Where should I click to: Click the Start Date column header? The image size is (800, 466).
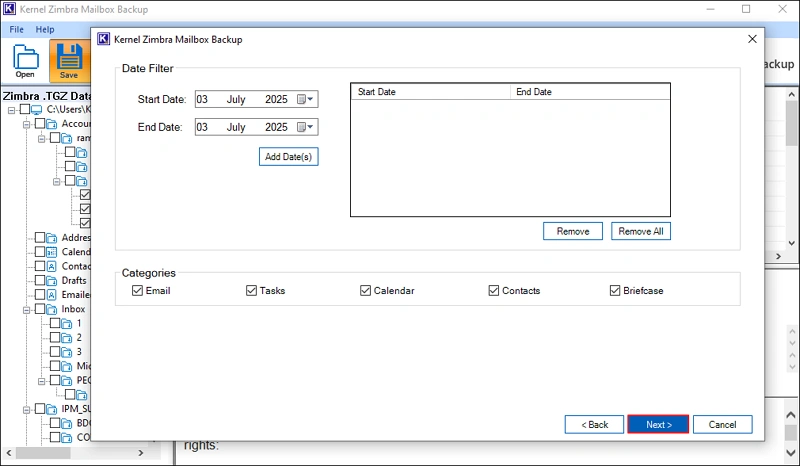[x=431, y=92]
